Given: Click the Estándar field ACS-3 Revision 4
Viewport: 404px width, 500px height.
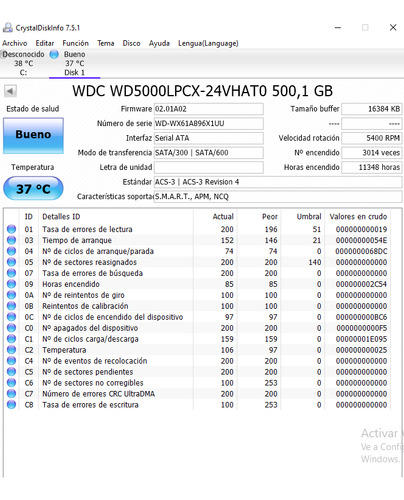Looking at the screenshot, I should [278, 182].
